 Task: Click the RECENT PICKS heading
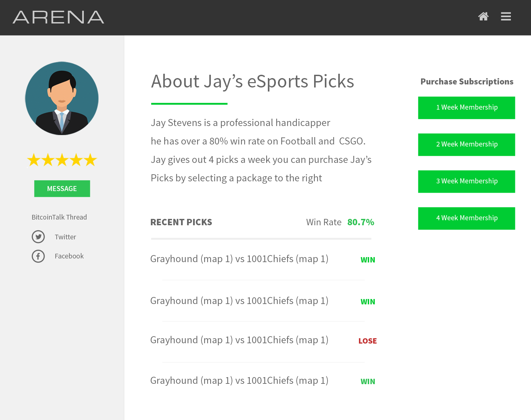click(x=181, y=222)
